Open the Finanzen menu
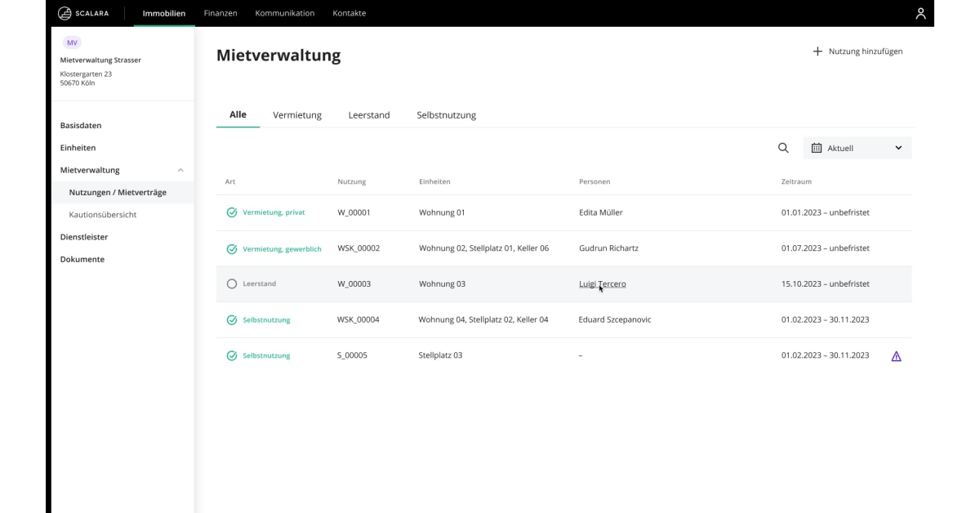 click(220, 13)
